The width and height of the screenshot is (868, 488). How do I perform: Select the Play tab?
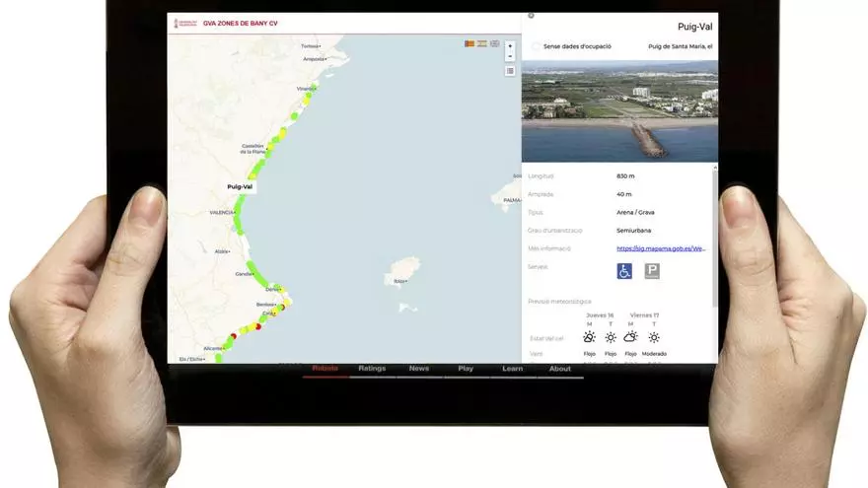pyautogui.click(x=466, y=369)
